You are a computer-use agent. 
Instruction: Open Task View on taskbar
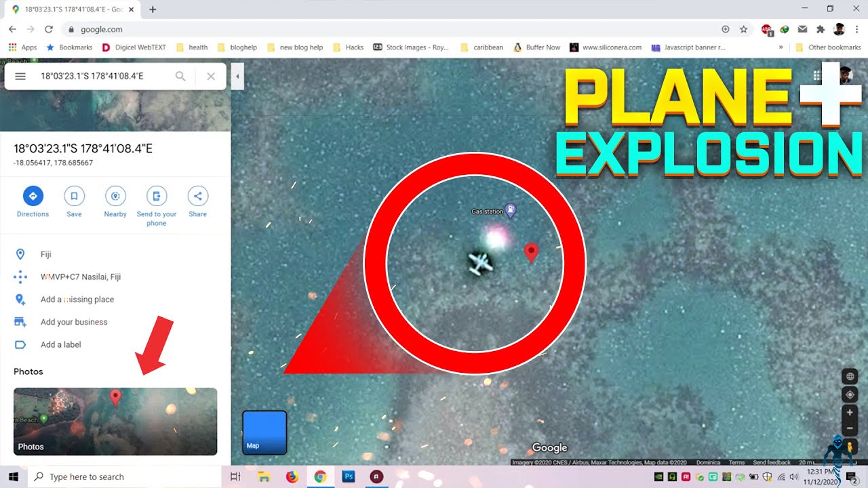(x=235, y=476)
